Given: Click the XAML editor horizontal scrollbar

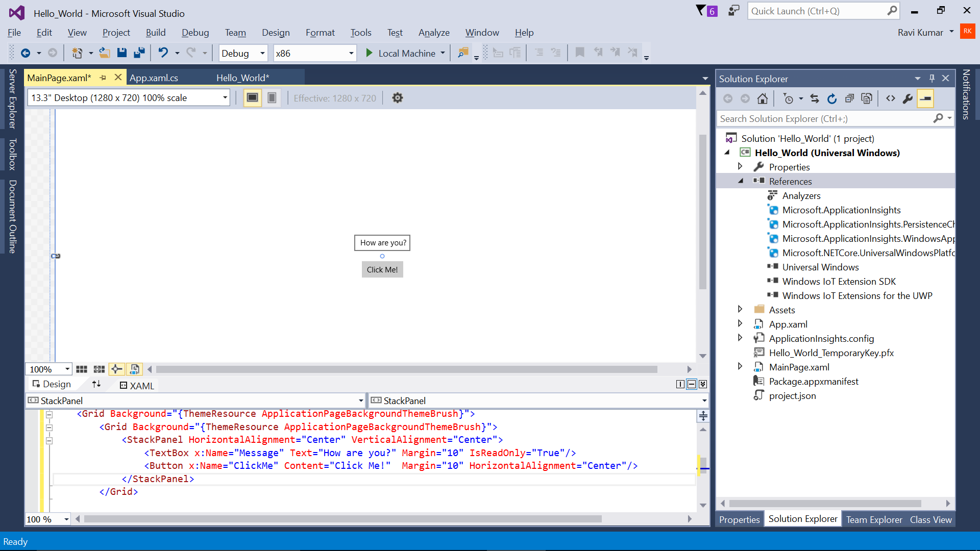Looking at the screenshot, I should (x=342, y=519).
